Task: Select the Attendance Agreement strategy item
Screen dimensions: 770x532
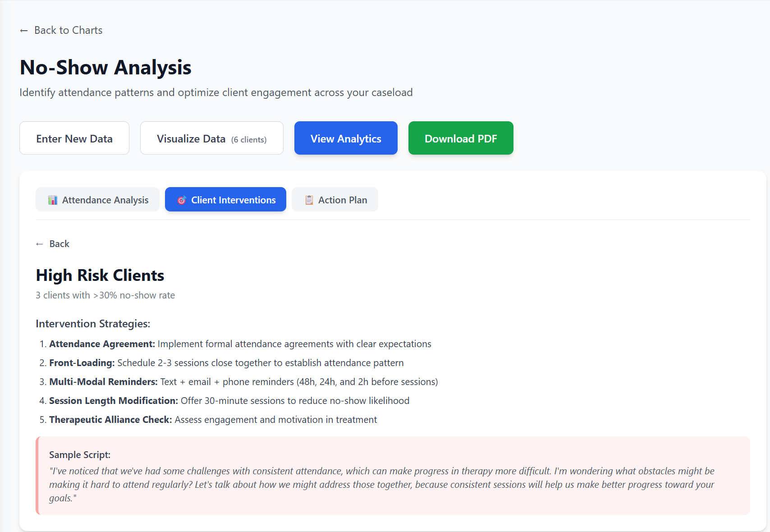Action: coord(240,344)
